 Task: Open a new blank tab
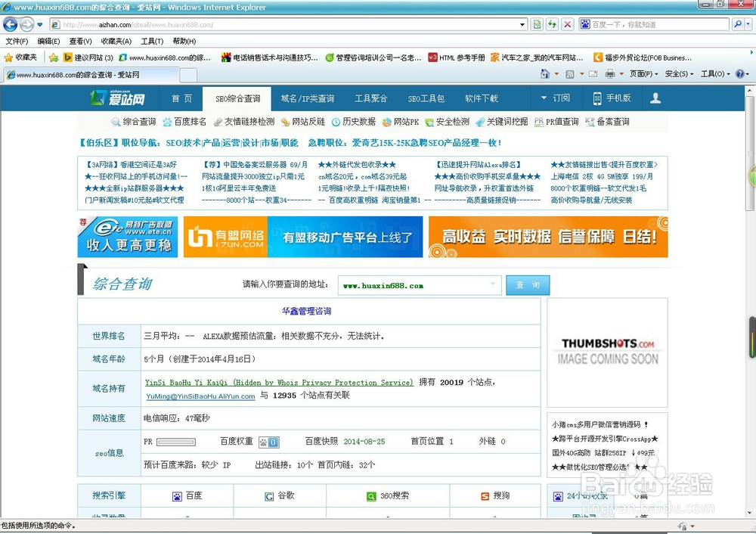tap(188, 75)
